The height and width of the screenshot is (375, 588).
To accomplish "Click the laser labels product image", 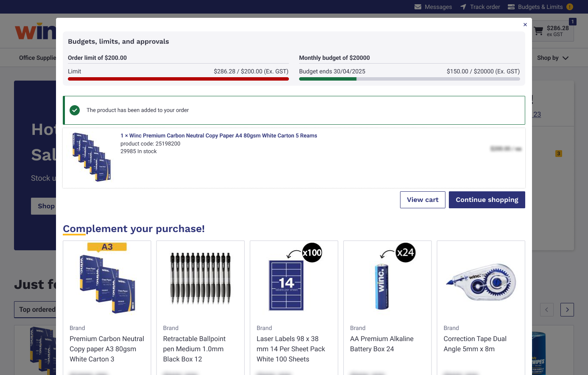I will [286, 285].
